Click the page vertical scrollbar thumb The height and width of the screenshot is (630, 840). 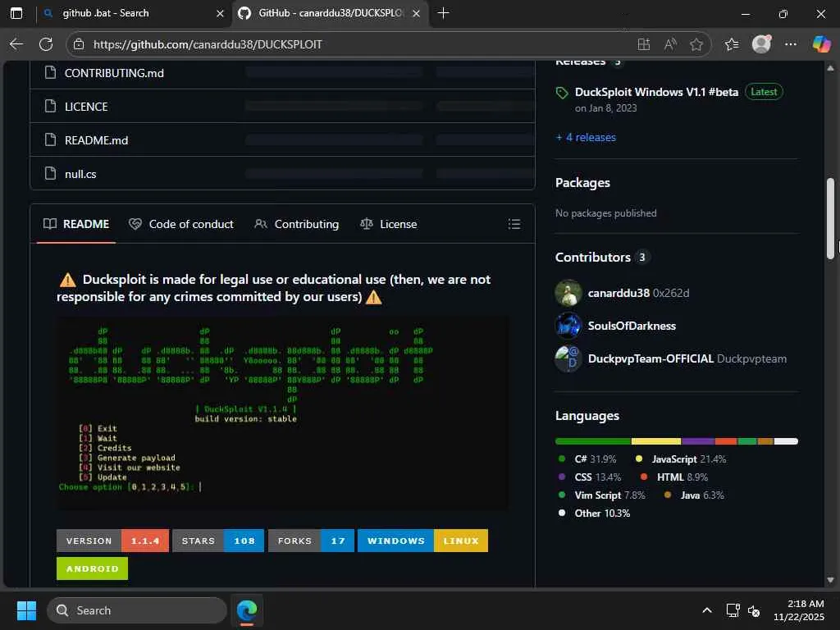pos(830,218)
